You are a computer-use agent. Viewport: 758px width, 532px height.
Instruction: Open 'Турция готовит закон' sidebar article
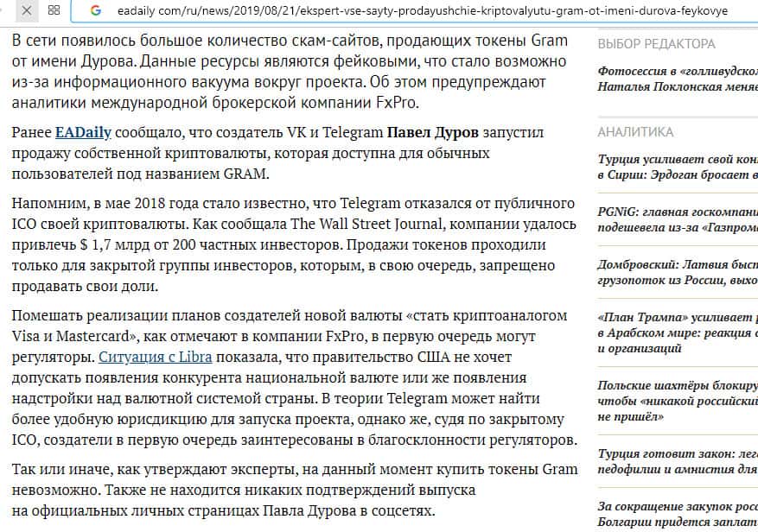coord(678,461)
